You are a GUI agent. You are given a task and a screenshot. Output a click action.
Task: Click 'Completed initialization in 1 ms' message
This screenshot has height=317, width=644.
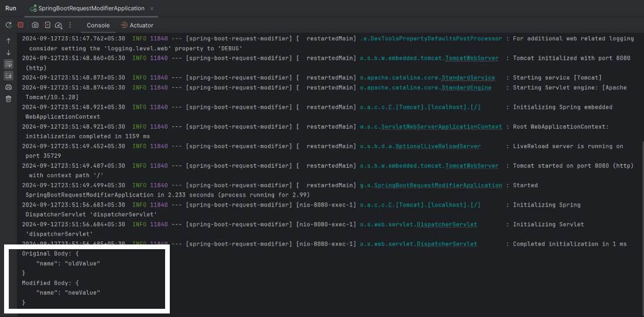point(570,244)
